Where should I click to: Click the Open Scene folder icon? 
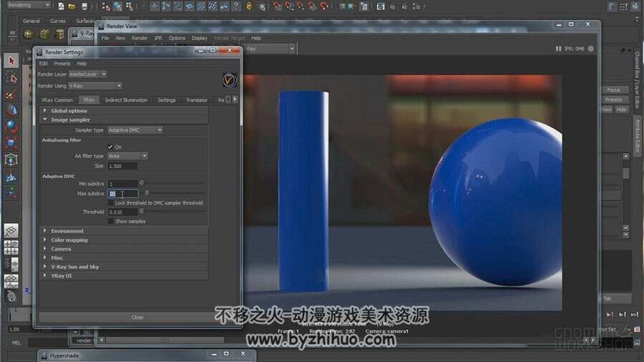[x=72, y=6]
